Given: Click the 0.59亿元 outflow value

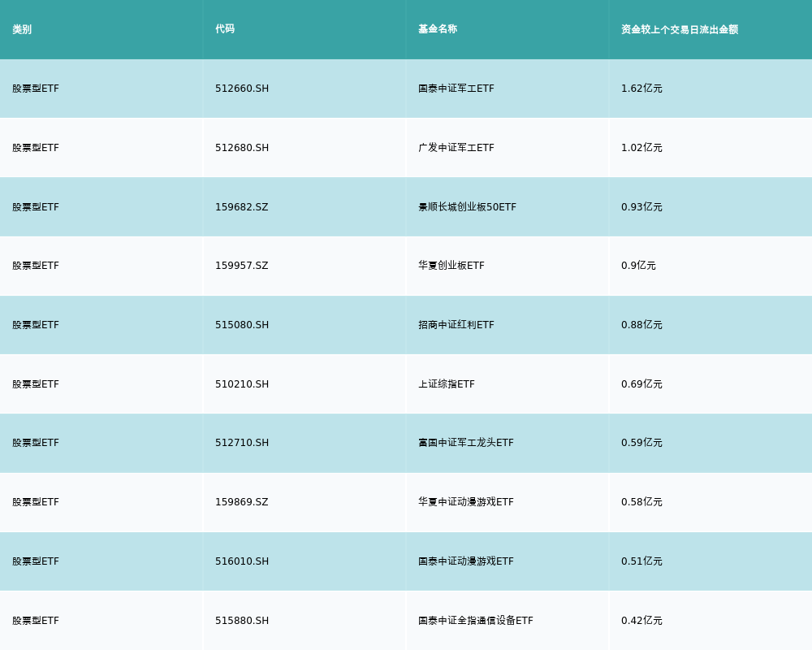Looking at the screenshot, I should click(x=641, y=443).
